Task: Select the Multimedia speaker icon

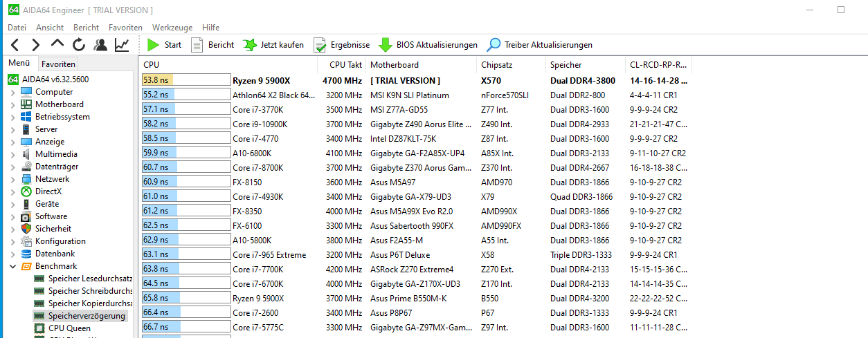Action: 26,154
